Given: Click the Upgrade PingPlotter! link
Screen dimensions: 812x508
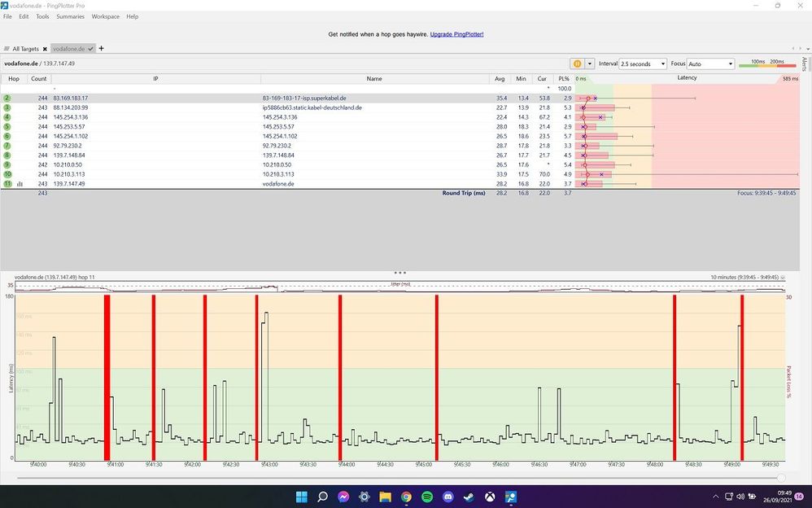Looking at the screenshot, I should tap(456, 34).
